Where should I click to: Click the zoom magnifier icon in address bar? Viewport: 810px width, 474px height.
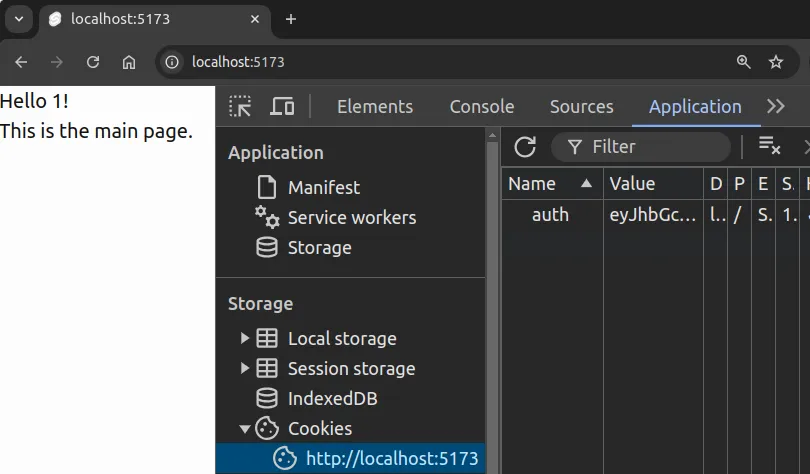(x=743, y=62)
